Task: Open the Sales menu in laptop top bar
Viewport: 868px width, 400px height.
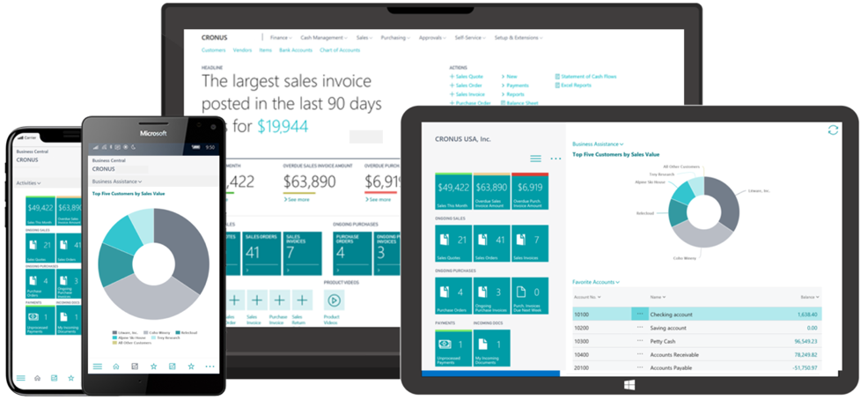Action: pyautogui.click(x=364, y=38)
